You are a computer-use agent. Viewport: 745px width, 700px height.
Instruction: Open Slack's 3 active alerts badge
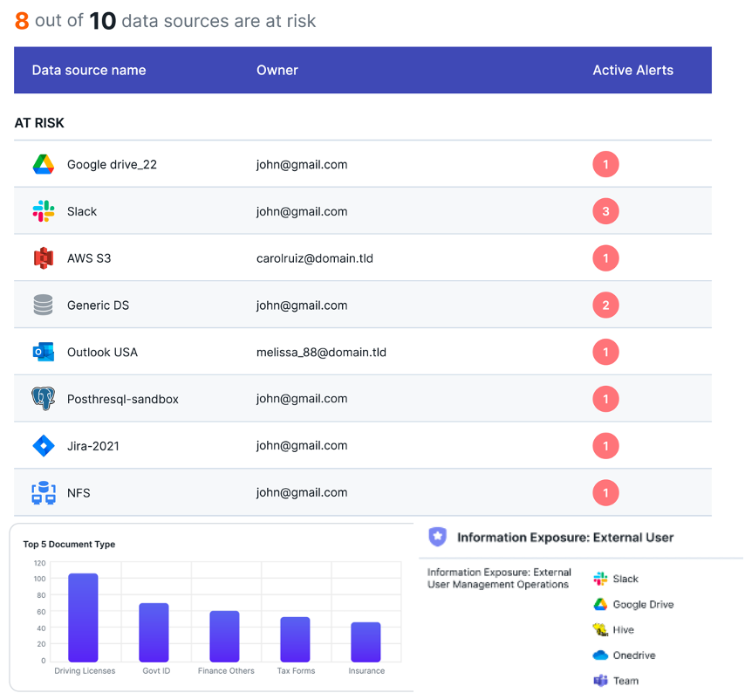tap(605, 211)
